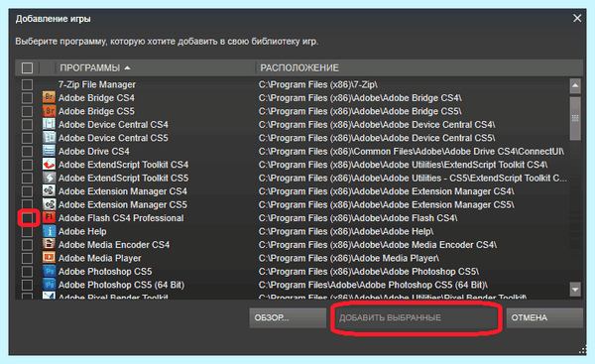595x364 pixels.
Task: Check the Adobe Drive CS4 checkbox
Action: pos(27,151)
